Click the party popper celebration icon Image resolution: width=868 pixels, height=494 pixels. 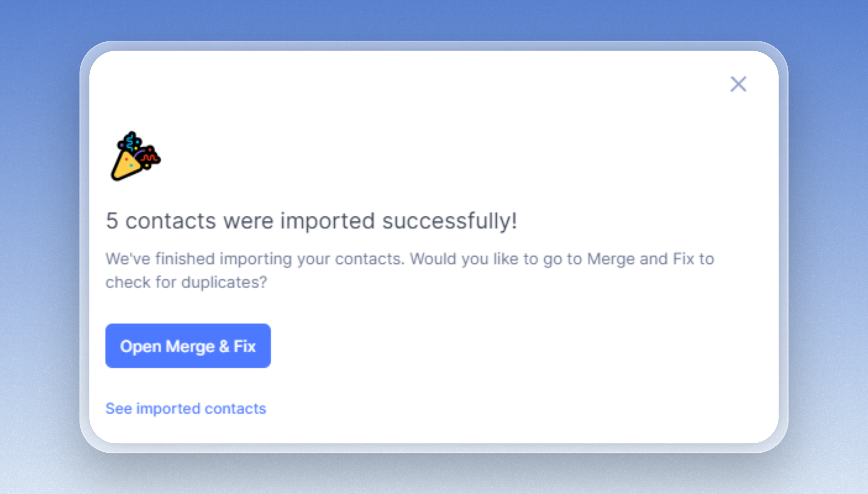[136, 157]
